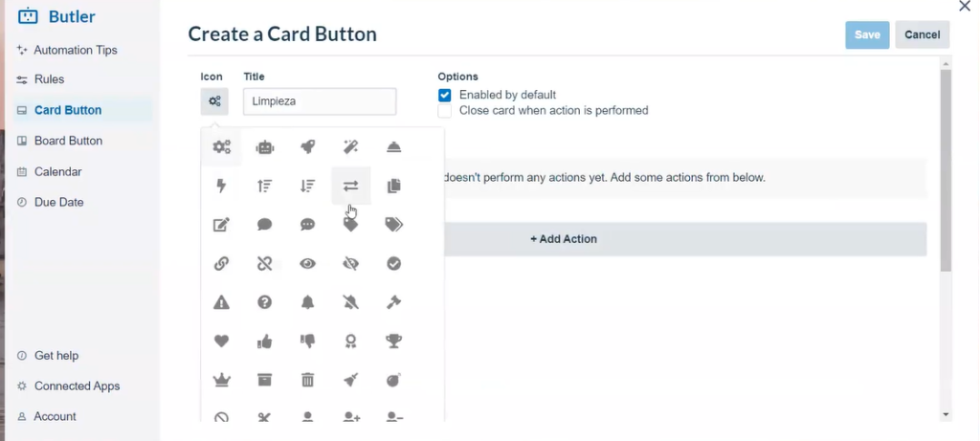
Task: Check Close card when action is performed
Action: [445, 111]
